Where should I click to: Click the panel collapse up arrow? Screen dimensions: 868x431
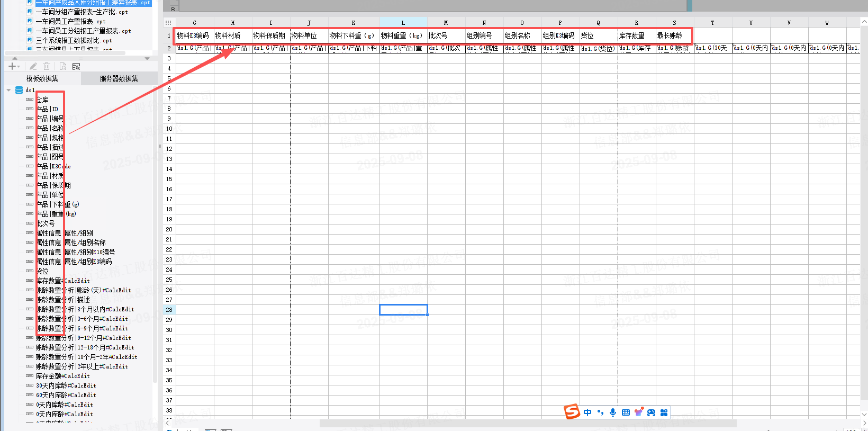point(15,58)
